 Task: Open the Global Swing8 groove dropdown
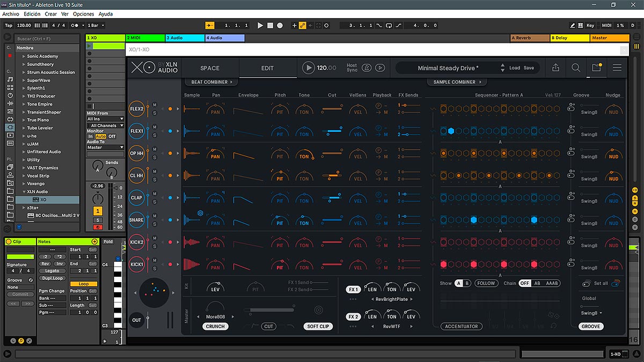591,313
